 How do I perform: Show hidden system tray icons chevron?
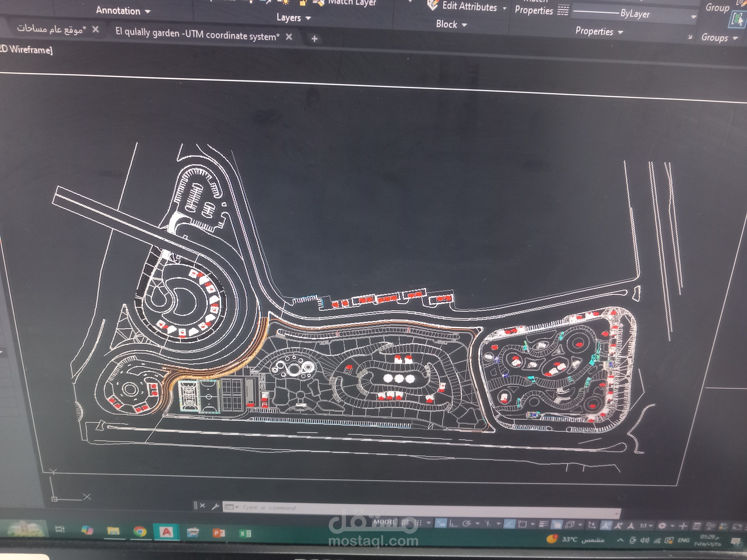click(x=620, y=540)
